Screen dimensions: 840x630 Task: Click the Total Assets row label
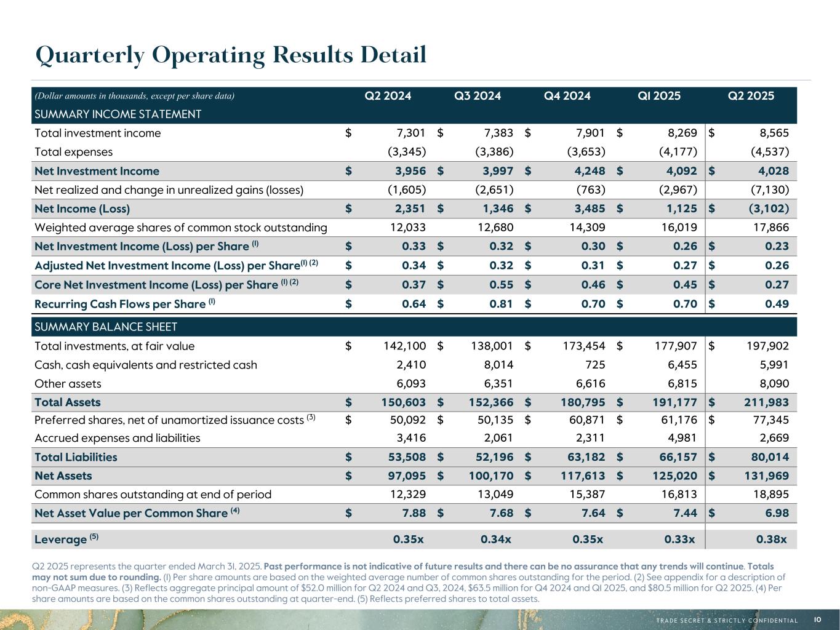click(68, 402)
